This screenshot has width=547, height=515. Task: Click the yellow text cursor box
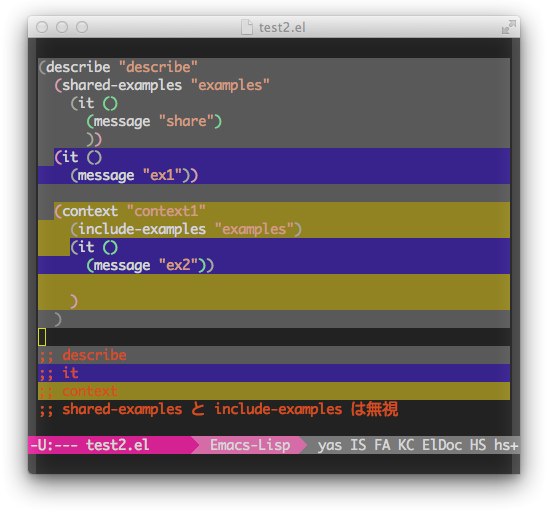(42, 337)
